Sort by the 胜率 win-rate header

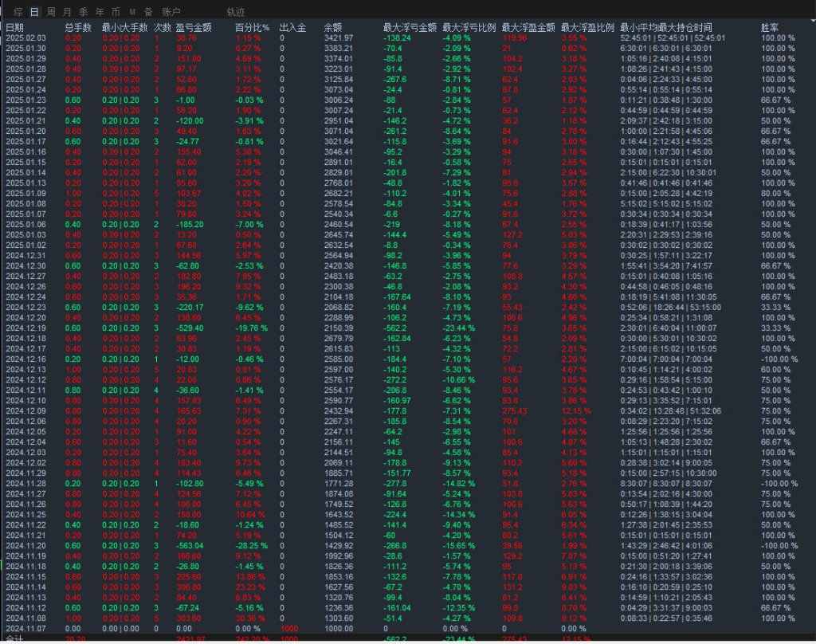(771, 27)
